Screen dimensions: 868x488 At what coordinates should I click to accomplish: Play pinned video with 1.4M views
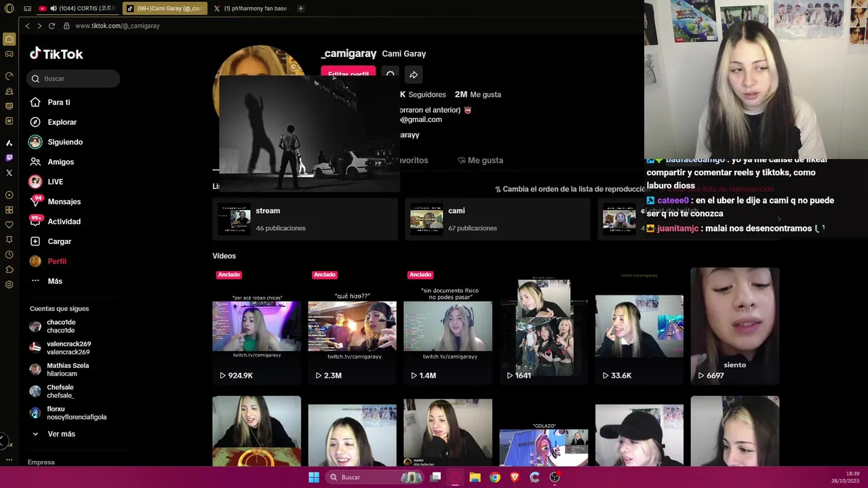[x=448, y=326]
